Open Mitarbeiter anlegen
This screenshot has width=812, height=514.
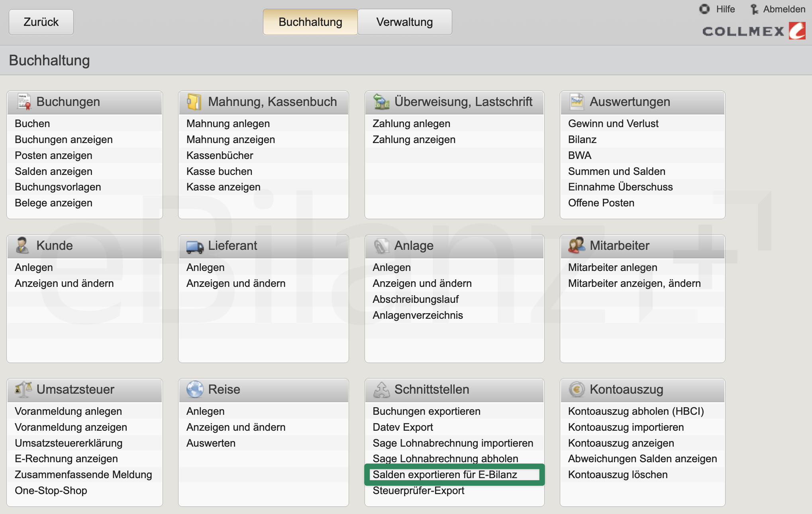click(x=612, y=267)
